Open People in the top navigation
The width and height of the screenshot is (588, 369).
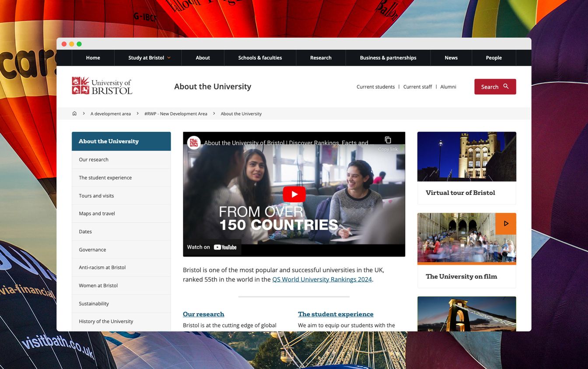point(494,58)
